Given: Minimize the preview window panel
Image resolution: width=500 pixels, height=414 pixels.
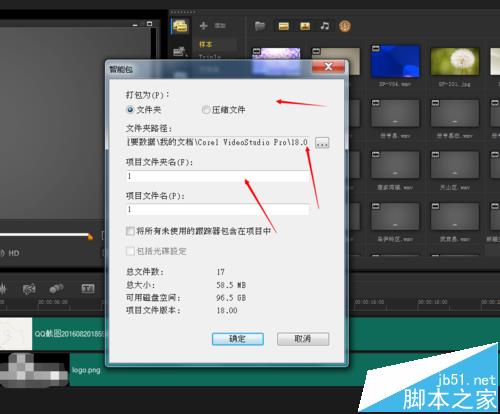Looking at the screenshot, I should tap(135, 25).
